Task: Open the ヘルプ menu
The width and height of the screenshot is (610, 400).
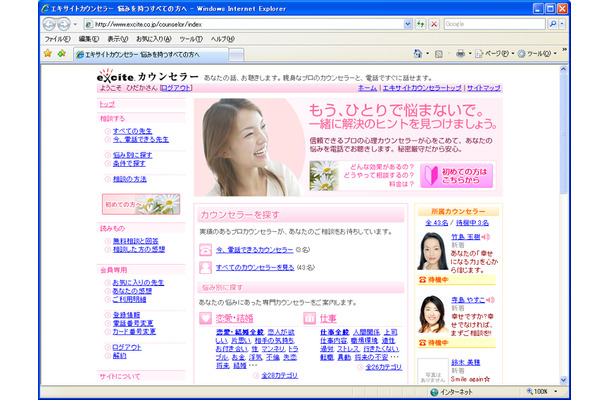Action: pos(223,39)
